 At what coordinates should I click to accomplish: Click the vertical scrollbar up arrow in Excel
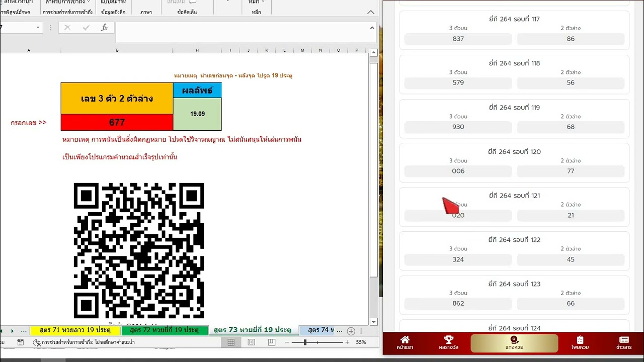(x=374, y=53)
